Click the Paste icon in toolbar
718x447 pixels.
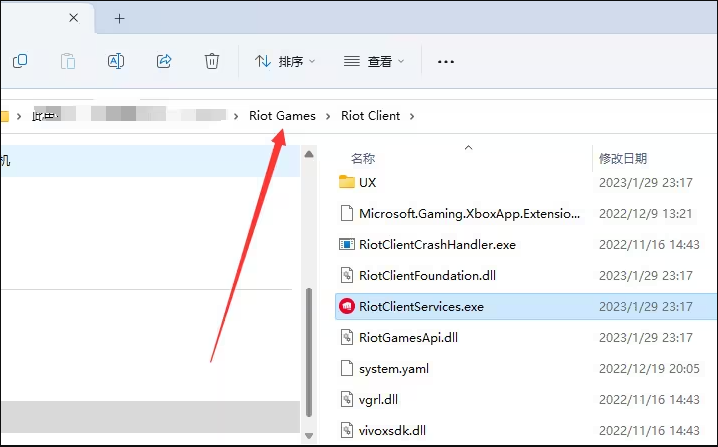(68, 61)
